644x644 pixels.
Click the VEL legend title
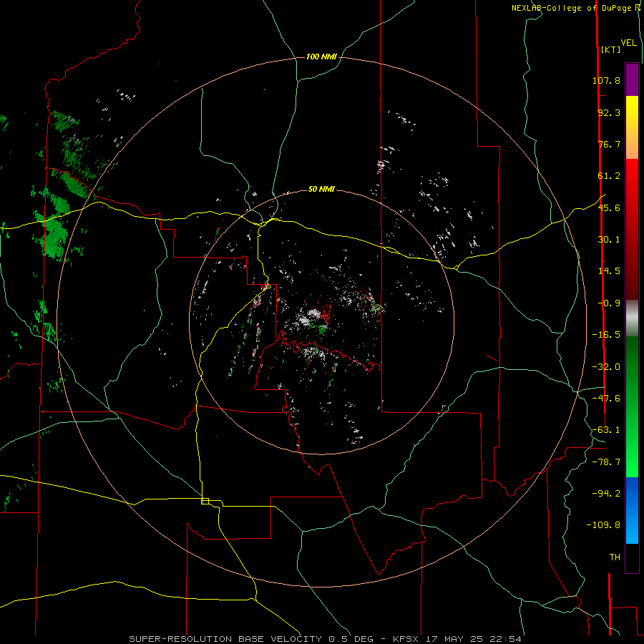[628, 43]
